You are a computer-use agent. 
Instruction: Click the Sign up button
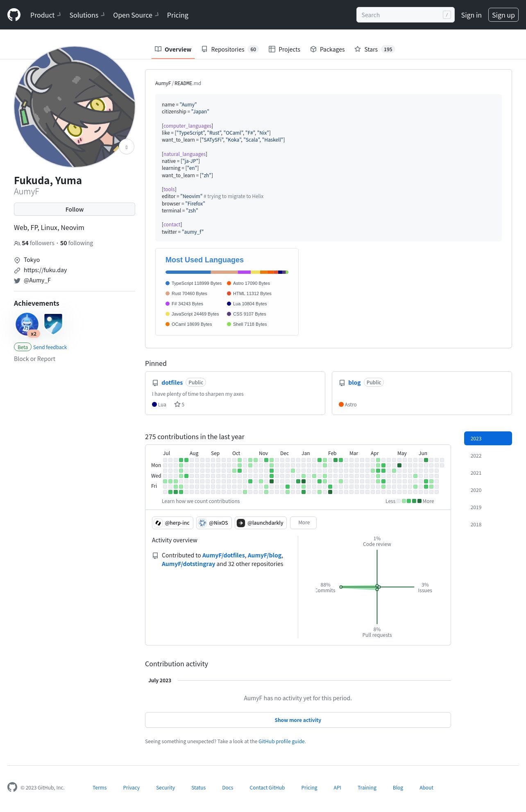pos(503,15)
